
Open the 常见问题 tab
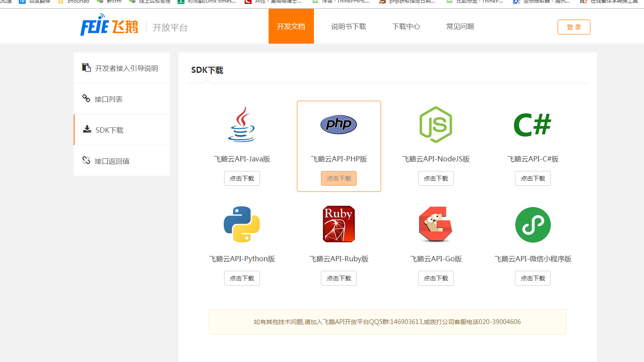click(460, 27)
